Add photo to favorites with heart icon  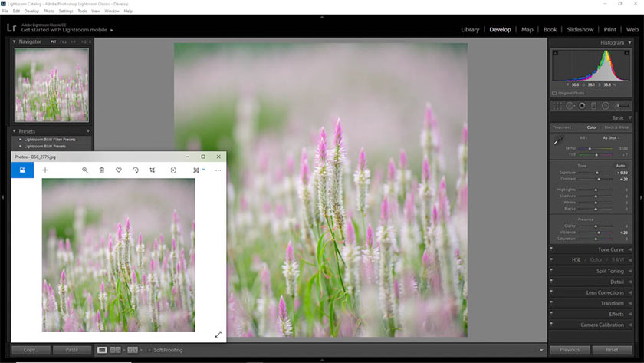119,170
